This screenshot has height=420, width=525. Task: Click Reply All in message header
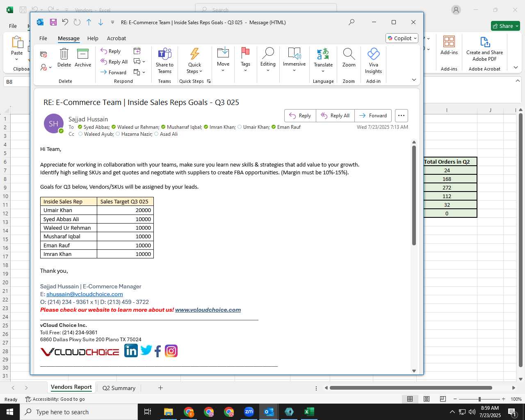click(335, 116)
